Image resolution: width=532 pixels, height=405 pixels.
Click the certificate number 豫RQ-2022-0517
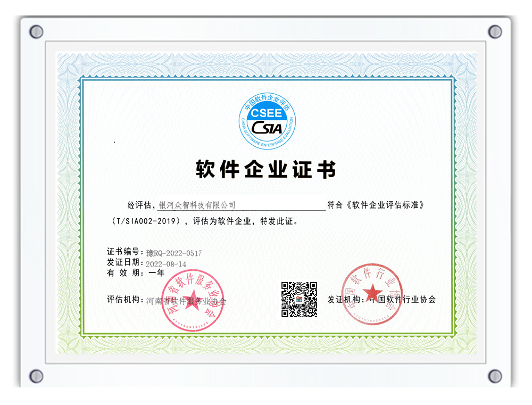click(174, 253)
